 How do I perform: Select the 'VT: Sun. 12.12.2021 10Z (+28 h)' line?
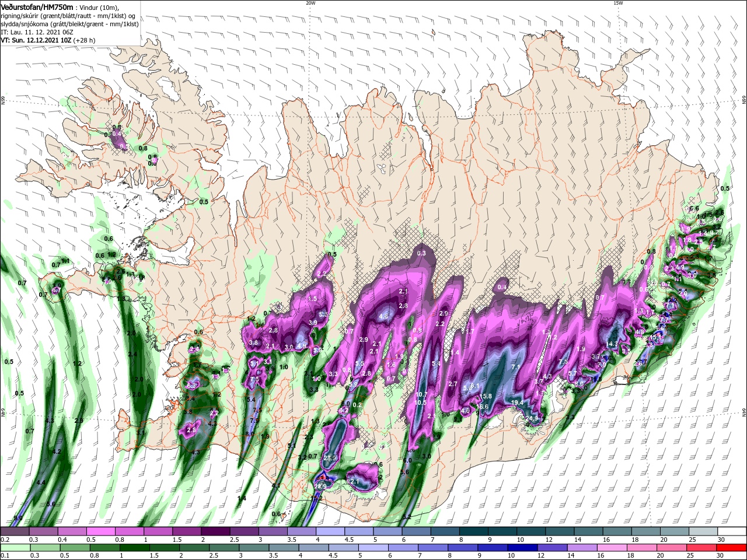[48, 40]
